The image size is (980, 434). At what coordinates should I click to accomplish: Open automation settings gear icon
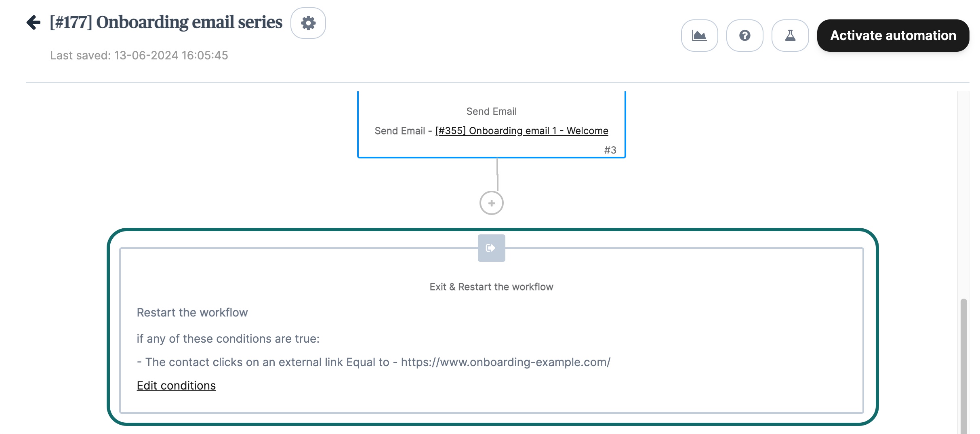click(308, 23)
